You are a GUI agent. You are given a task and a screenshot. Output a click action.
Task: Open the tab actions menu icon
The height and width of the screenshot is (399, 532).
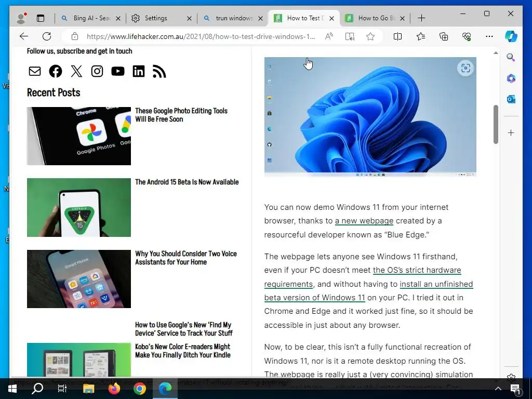click(x=41, y=18)
